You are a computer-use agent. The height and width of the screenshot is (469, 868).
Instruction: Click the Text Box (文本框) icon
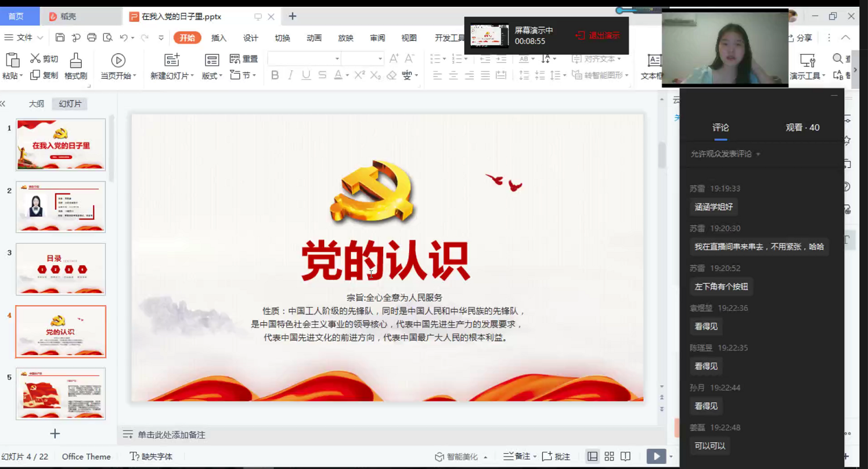[654, 60]
